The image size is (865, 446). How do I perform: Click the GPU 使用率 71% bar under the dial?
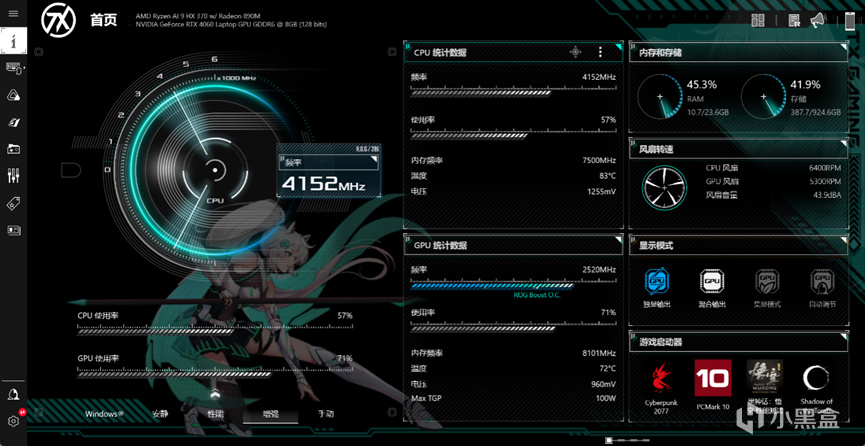pos(215,374)
